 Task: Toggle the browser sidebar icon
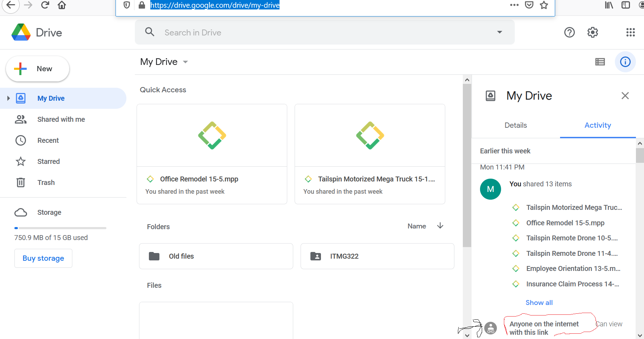click(626, 5)
